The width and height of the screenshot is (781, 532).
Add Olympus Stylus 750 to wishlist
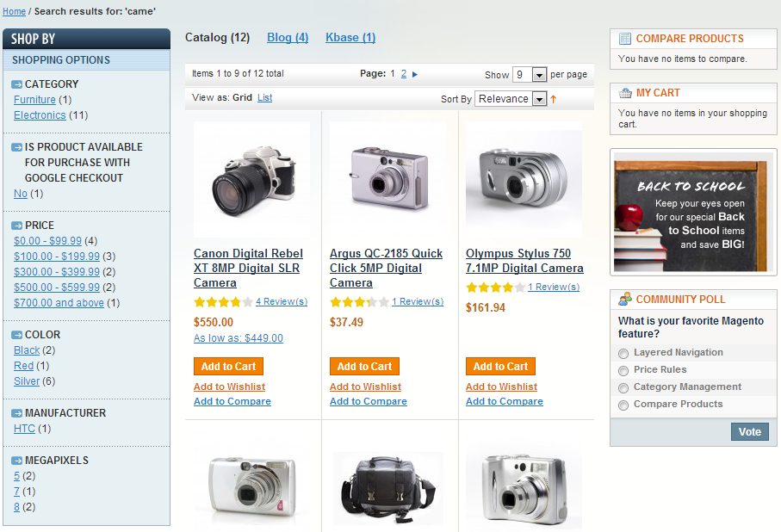(x=501, y=387)
